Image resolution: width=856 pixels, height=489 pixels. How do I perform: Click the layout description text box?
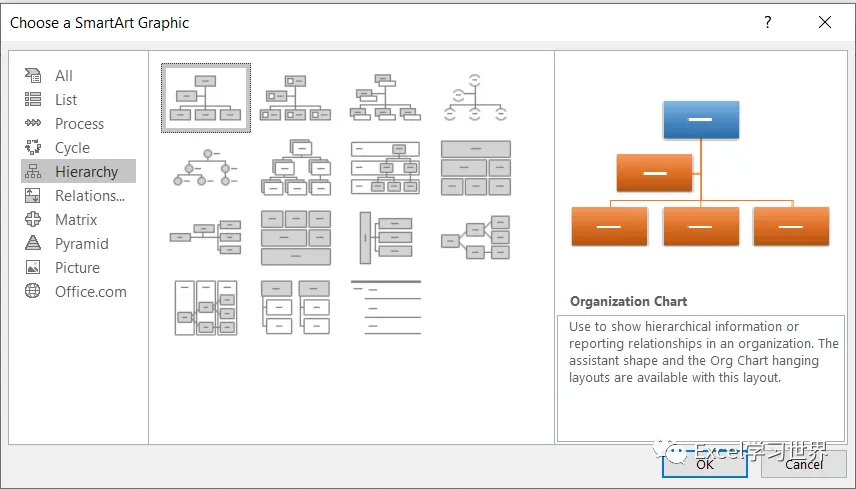(x=702, y=378)
